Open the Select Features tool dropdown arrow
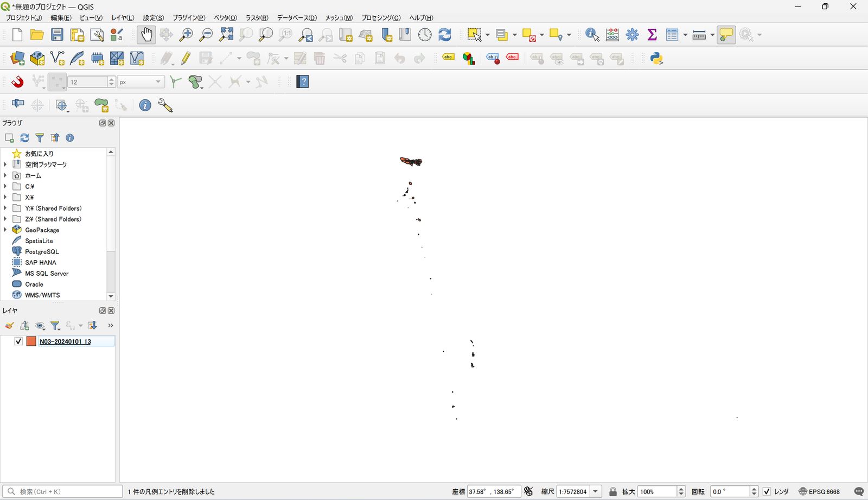 pyautogui.click(x=488, y=35)
